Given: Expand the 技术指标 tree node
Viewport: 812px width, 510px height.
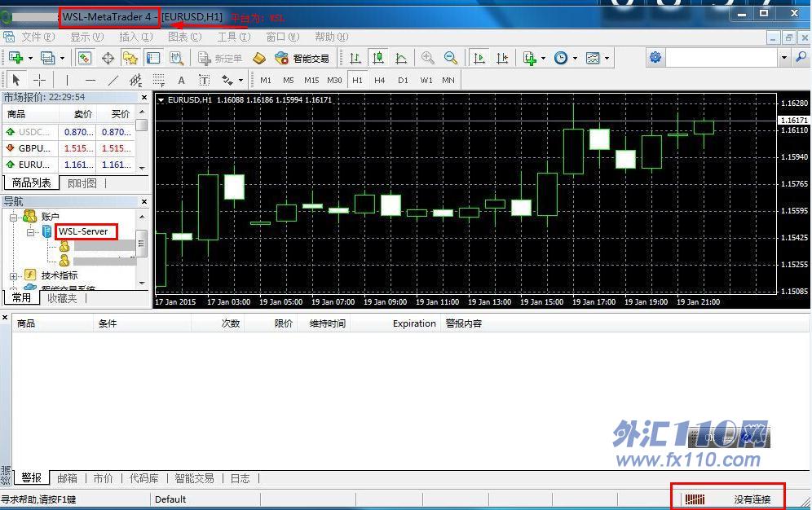Looking at the screenshot, I should [x=14, y=276].
